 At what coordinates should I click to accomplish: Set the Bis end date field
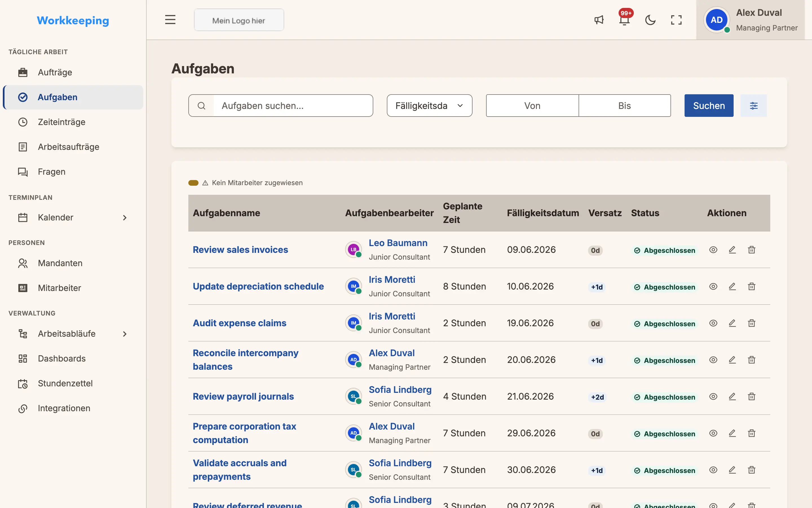click(x=625, y=106)
